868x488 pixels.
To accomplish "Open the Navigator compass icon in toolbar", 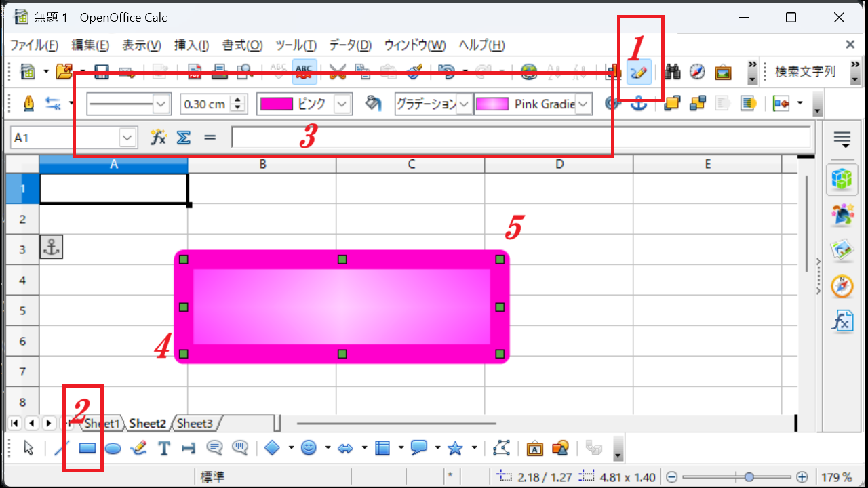I will (697, 71).
